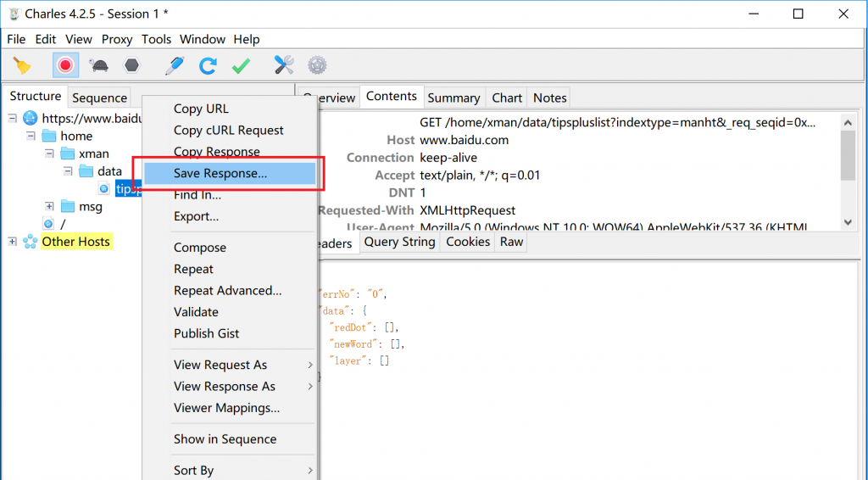Switch to the Notes tab

549,98
